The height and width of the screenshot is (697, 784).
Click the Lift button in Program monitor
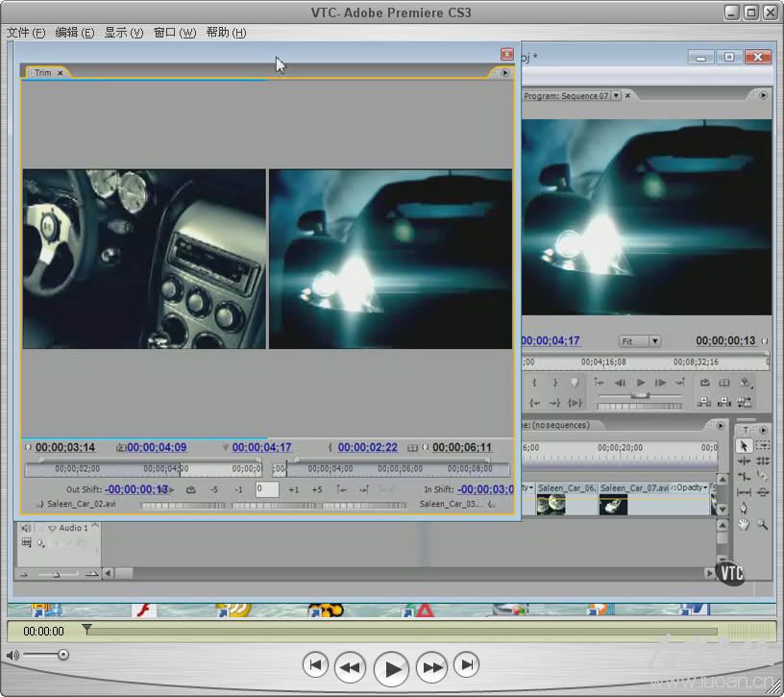click(x=704, y=402)
